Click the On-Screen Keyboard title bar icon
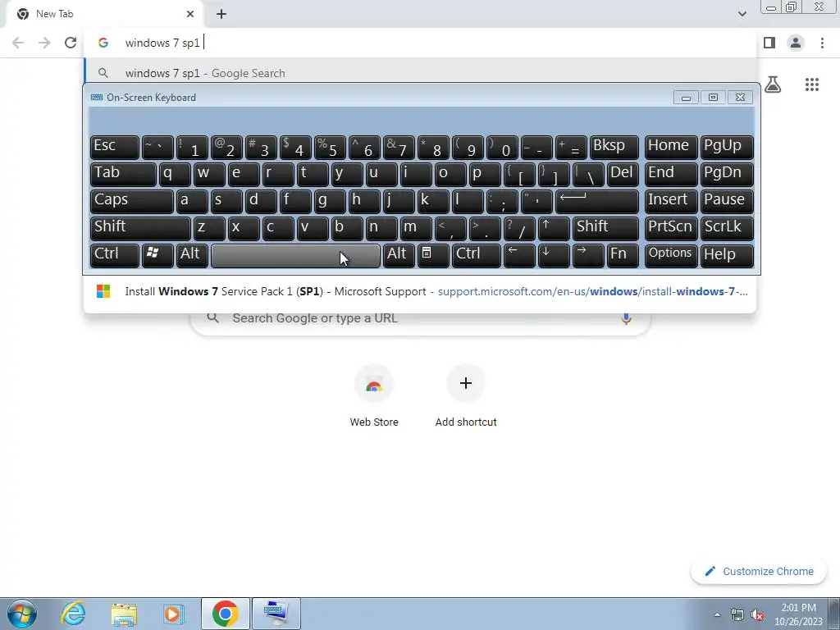The width and height of the screenshot is (840, 630). (x=97, y=98)
